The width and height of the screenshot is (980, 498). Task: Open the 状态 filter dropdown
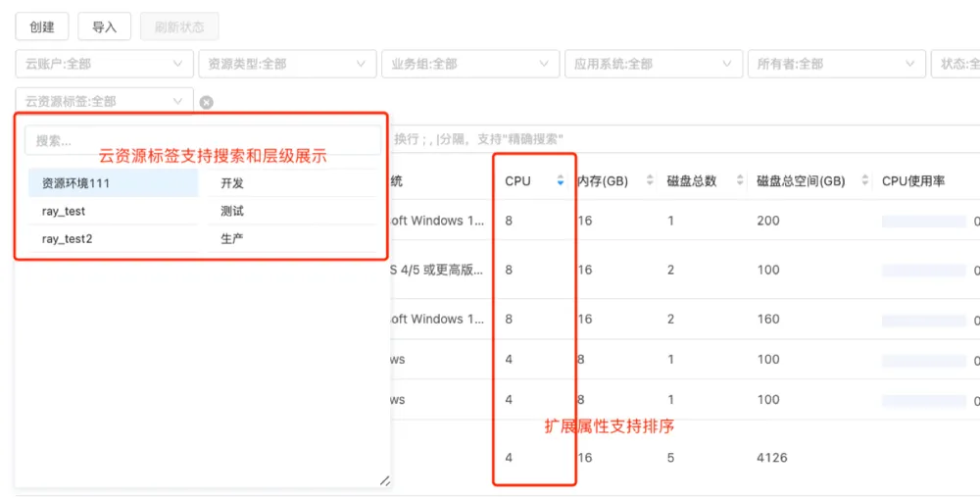click(x=955, y=64)
